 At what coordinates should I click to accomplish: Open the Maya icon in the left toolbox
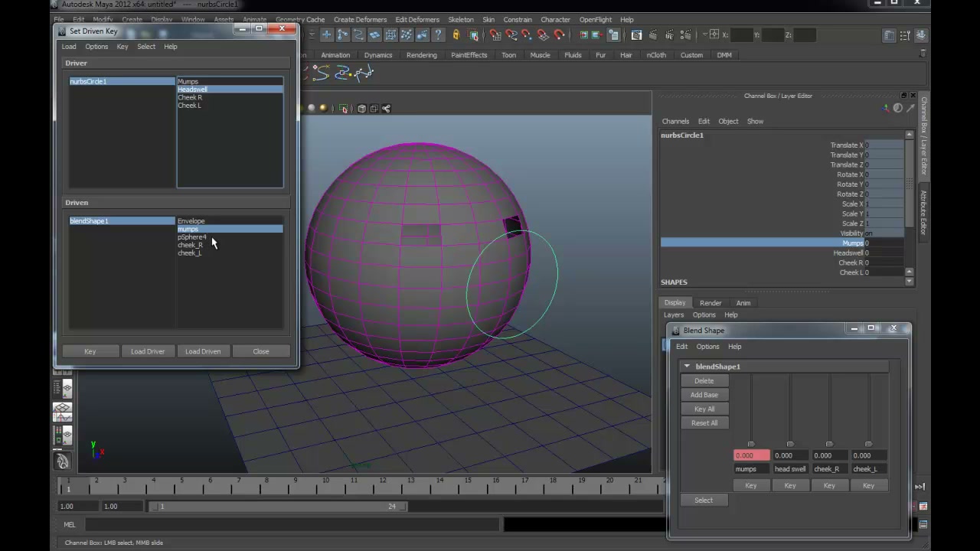click(x=62, y=461)
